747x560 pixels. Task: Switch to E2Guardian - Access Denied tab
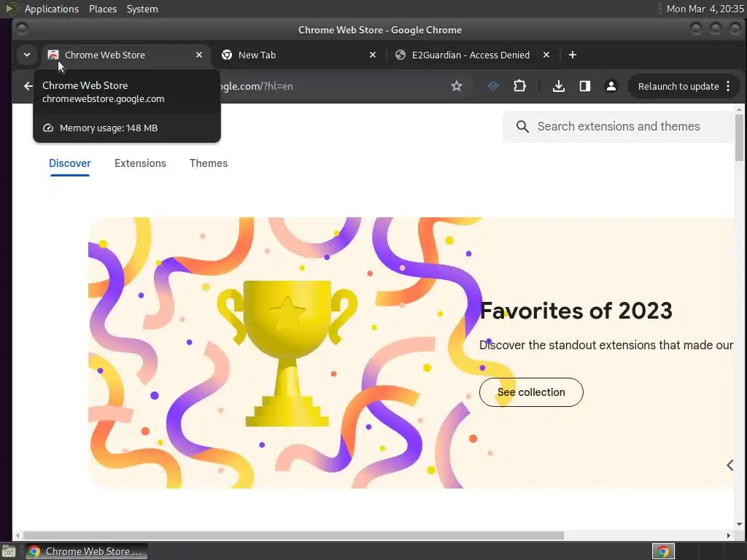point(474,55)
